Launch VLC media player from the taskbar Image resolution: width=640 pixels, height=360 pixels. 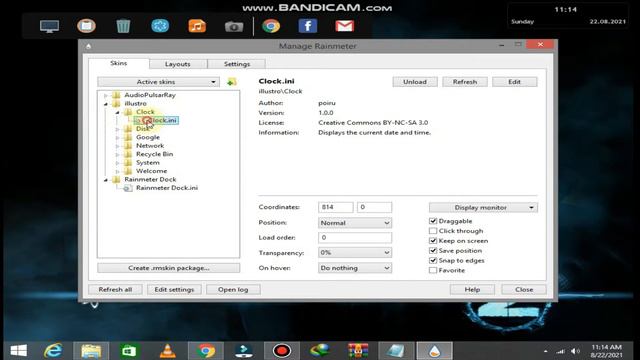tap(167, 351)
